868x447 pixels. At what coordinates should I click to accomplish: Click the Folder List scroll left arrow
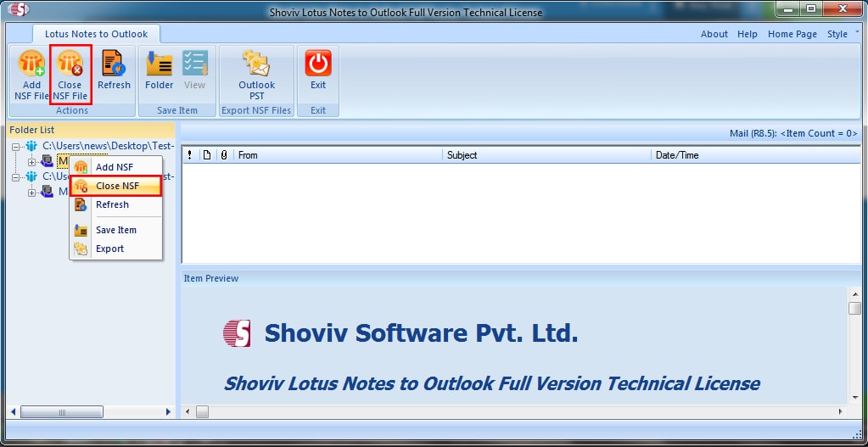14,412
